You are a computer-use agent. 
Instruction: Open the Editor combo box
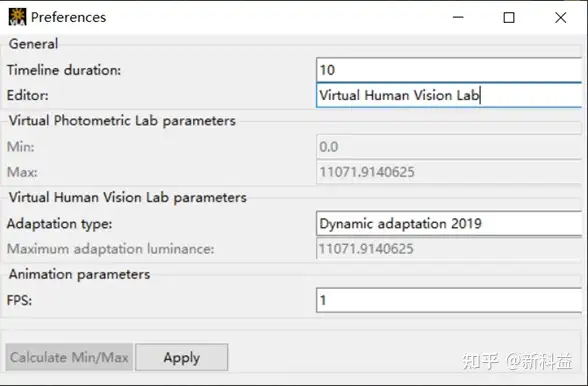click(x=449, y=95)
